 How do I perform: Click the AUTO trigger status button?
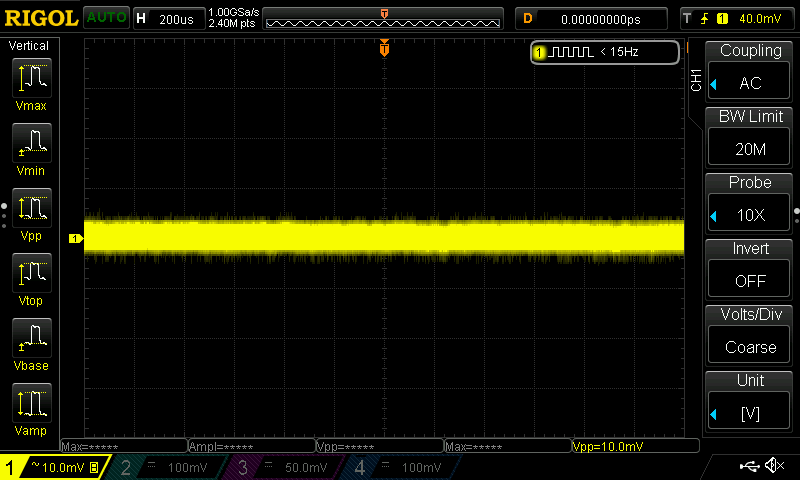coord(105,18)
